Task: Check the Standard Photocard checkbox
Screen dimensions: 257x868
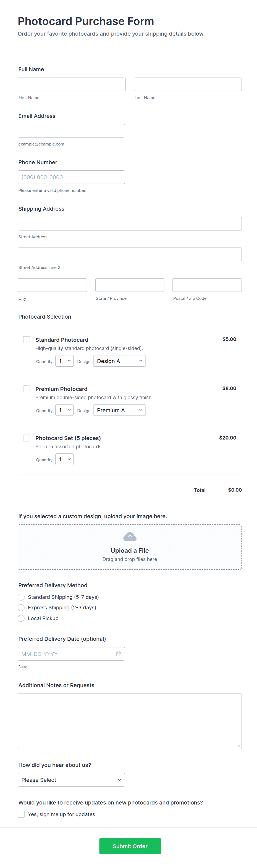Action: (27, 340)
